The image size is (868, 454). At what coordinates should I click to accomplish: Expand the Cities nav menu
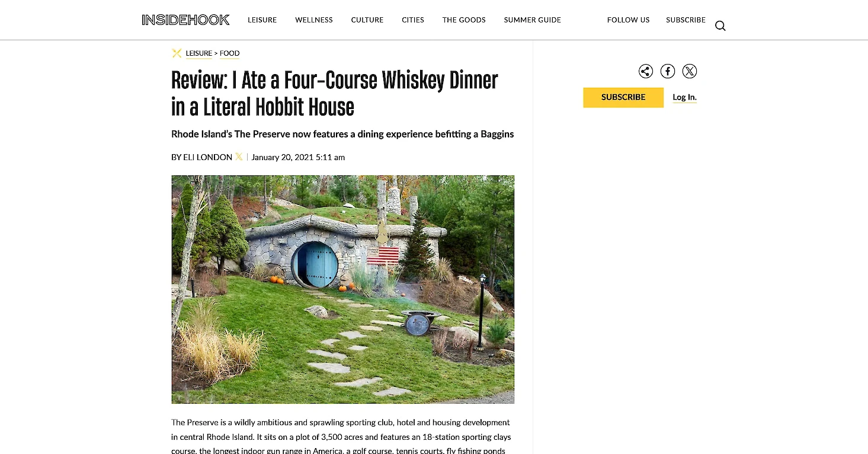pos(413,20)
